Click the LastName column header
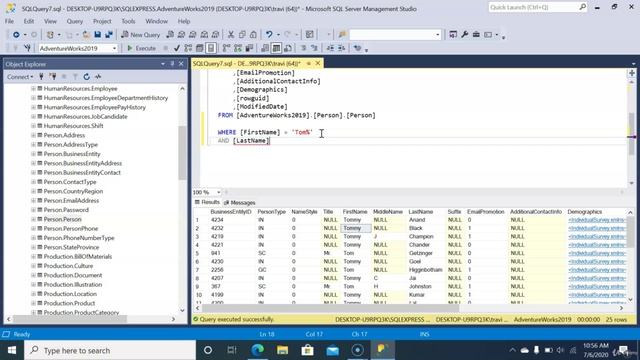This screenshot has height=360, width=640. [x=420, y=212]
